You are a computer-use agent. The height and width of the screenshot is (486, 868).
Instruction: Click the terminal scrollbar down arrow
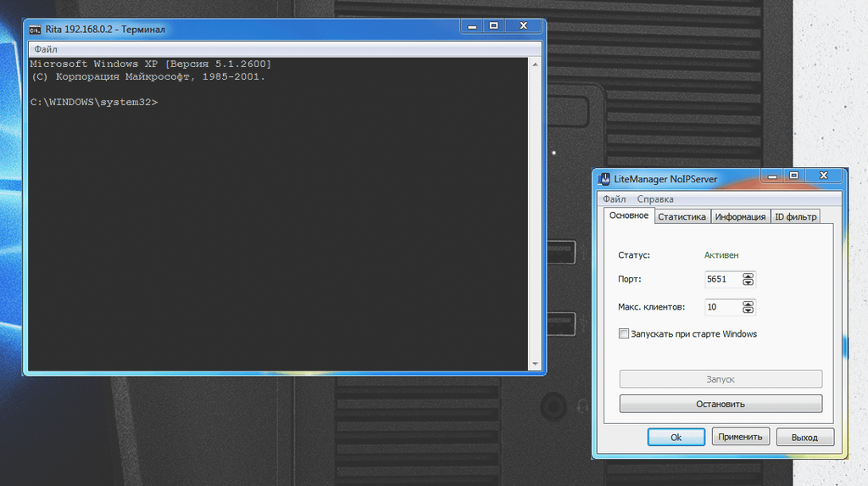535,364
